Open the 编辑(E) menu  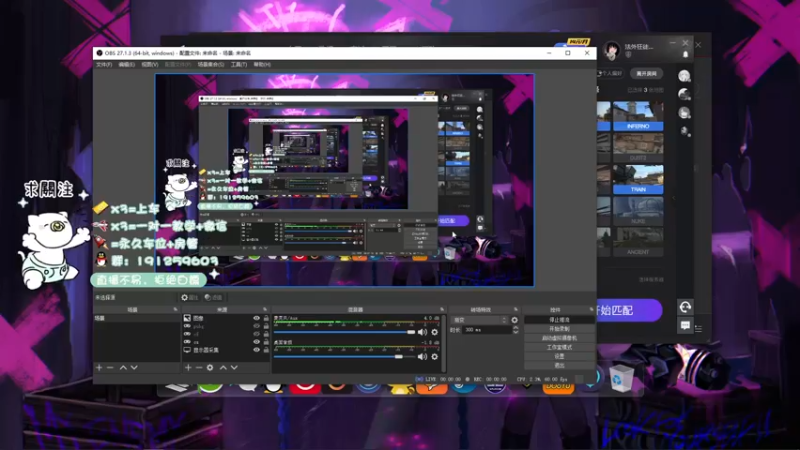[127, 65]
